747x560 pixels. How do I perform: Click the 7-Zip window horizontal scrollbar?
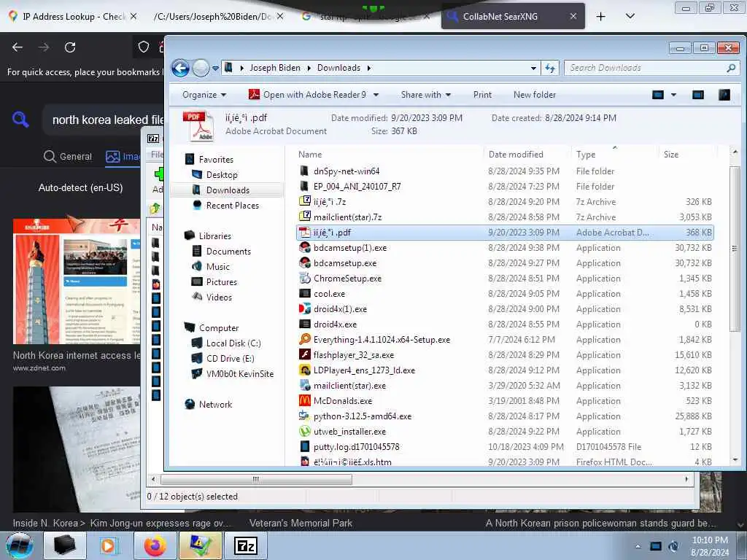[256, 479]
